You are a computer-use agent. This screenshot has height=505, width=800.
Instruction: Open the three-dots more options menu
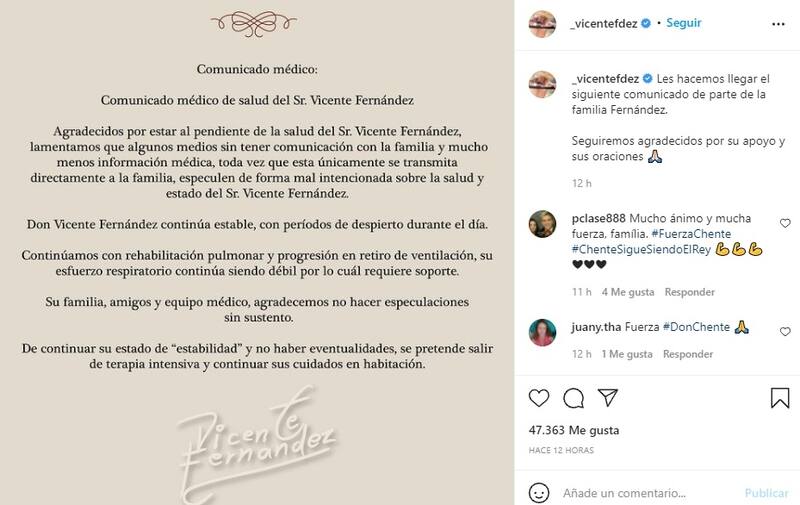tap(778, 24)
